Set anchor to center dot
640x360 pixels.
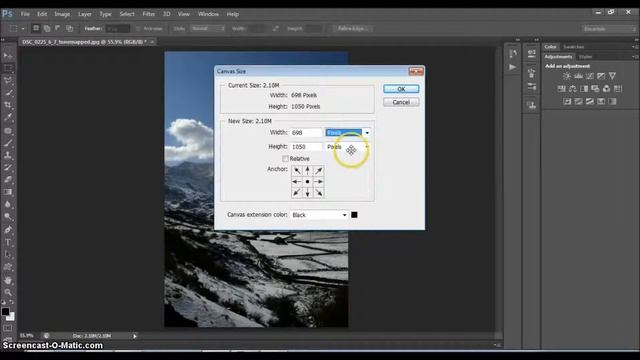[x=308, y=182]
